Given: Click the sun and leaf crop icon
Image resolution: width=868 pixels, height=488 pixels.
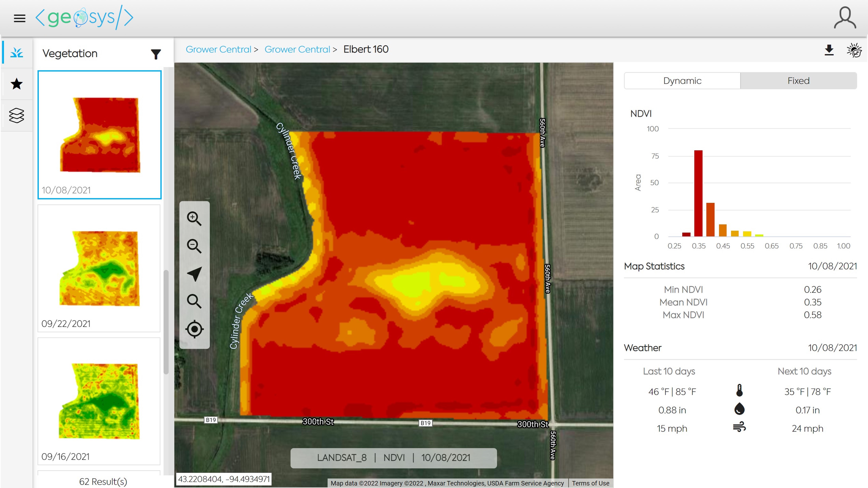Looking at the screenshot, I should tap(854, 50).
